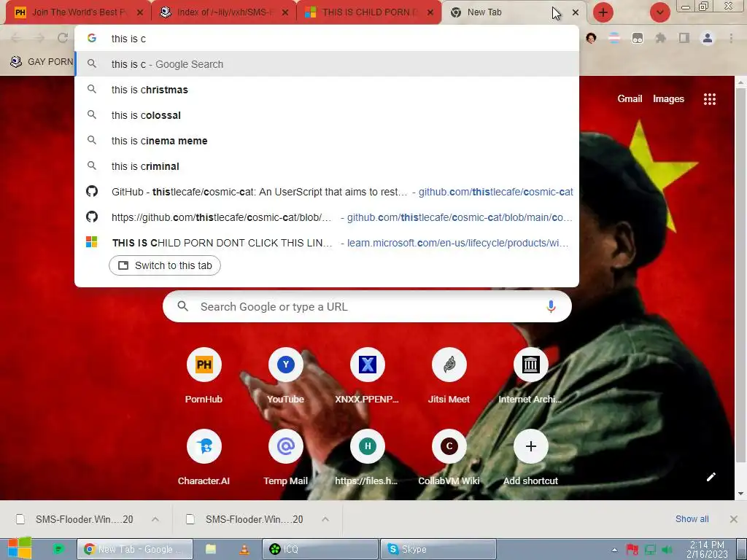Image resolution: width=747 pixels, height=560 pixels.
Task: Click the reload page icon
Action: point(63,38)
